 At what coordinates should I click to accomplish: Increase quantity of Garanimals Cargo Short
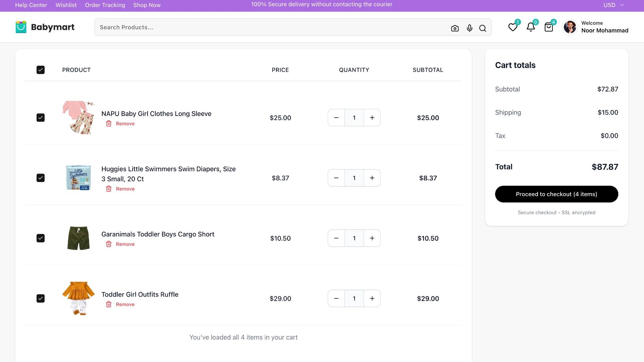(x=372, y=238)
